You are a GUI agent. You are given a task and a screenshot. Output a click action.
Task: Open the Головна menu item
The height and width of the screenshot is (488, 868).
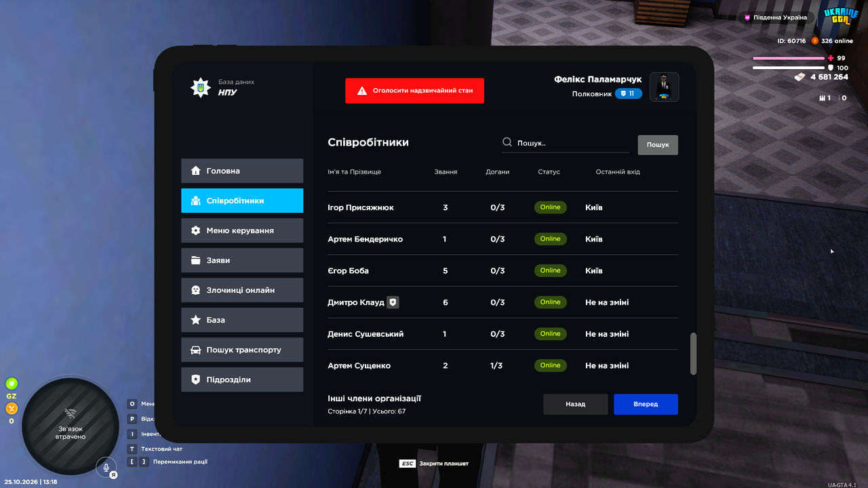[x=242, y=171]
